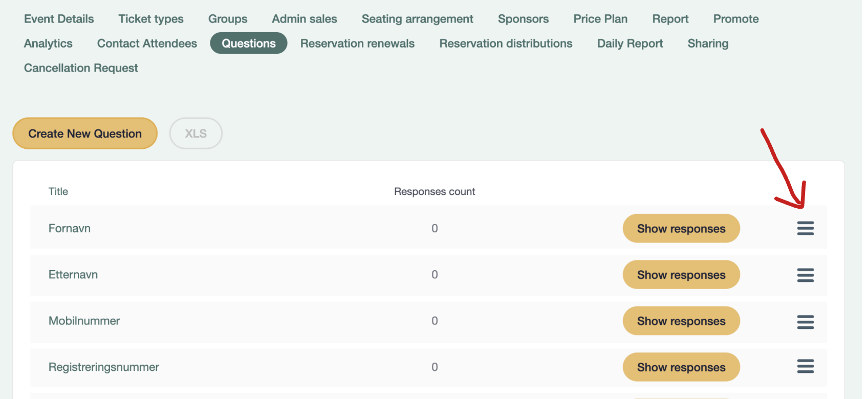Open the Price Plan tab
Viewport: 868px width, 399px height.
tap(600, 19)
